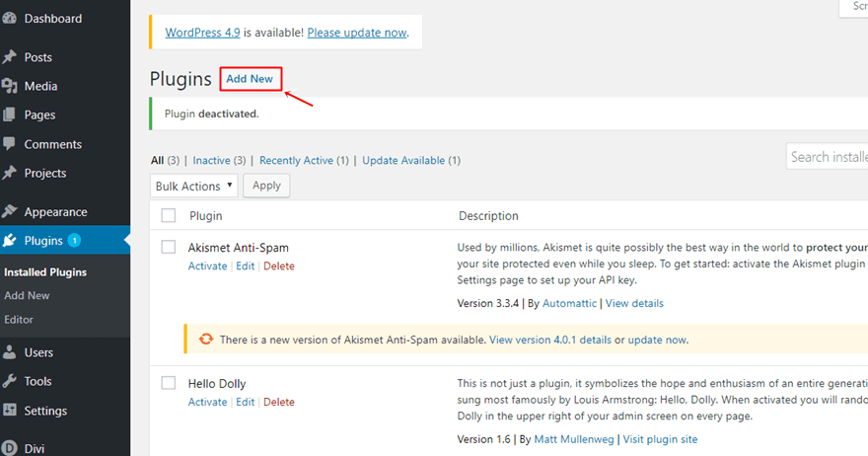Filter plugins by All
This screenshot has width=868, height=456.
tap(157, 160)
